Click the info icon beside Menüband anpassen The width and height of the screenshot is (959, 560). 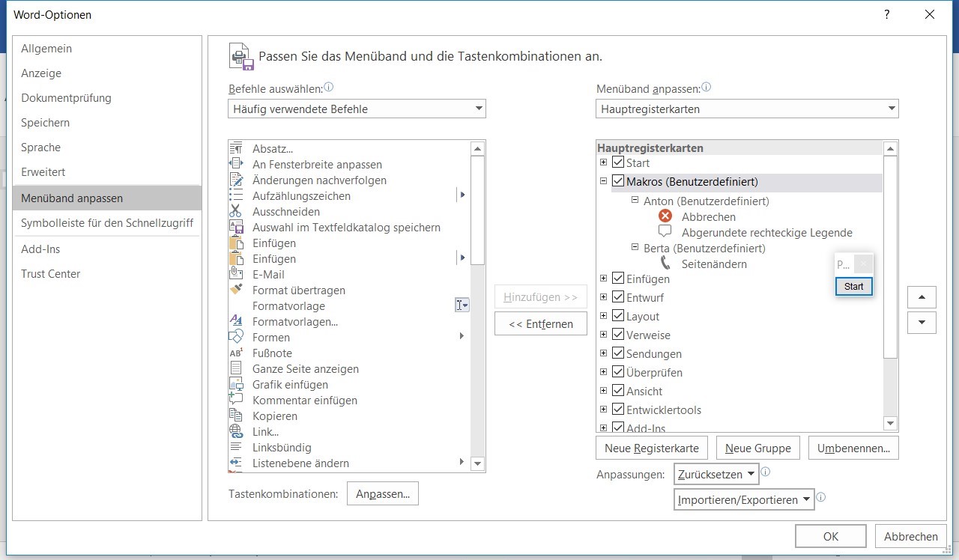coord(706,88)
